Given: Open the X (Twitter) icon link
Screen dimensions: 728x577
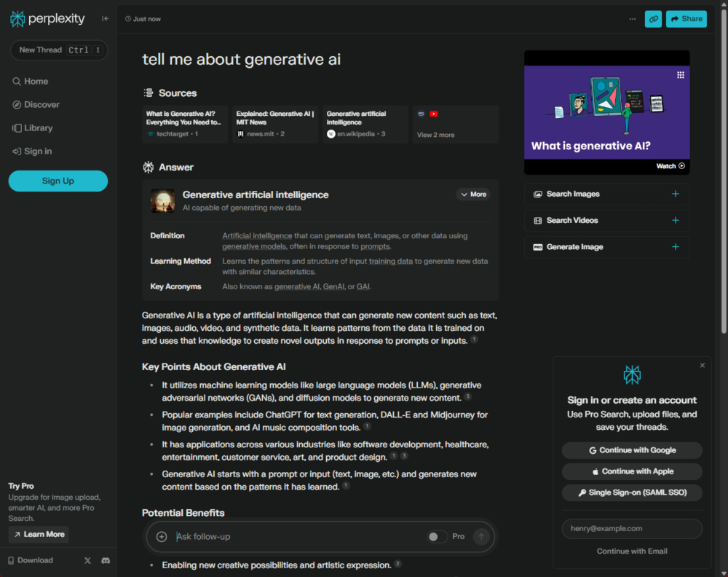Looking at the screenshot, I should tap(88, 560).
